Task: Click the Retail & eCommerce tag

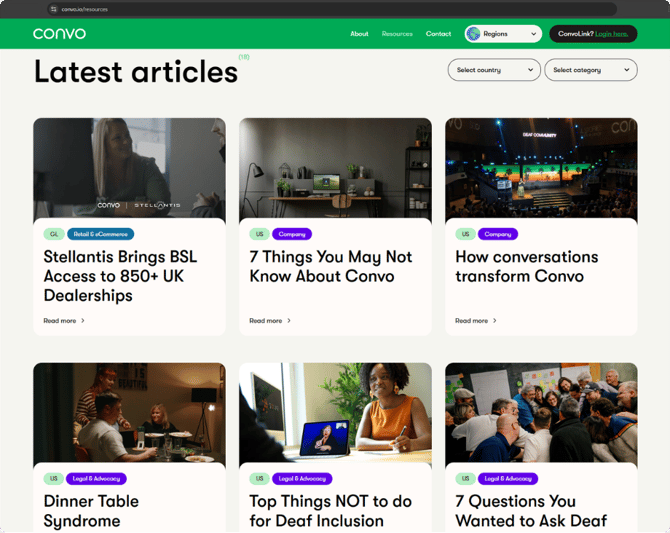Action: [100, 234]
